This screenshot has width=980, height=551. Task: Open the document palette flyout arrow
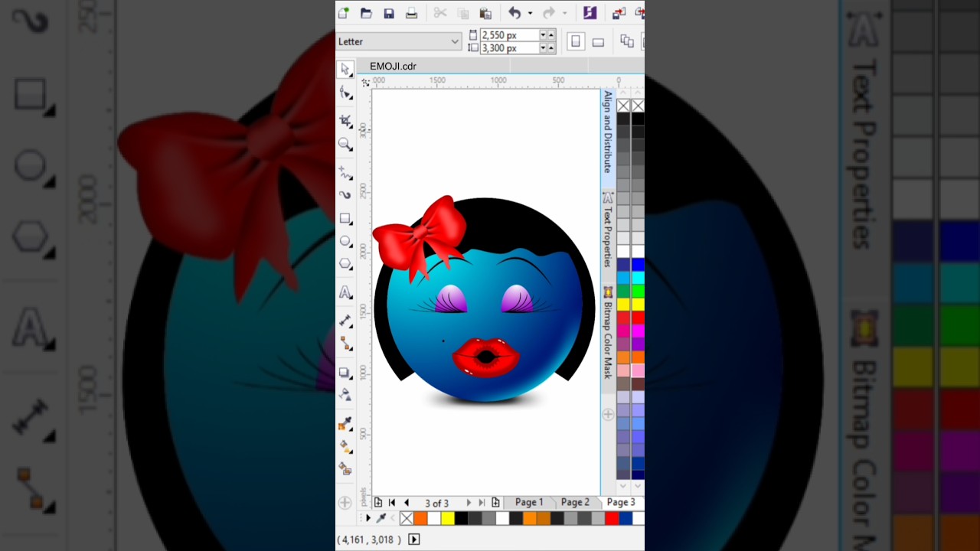point(368,518)
